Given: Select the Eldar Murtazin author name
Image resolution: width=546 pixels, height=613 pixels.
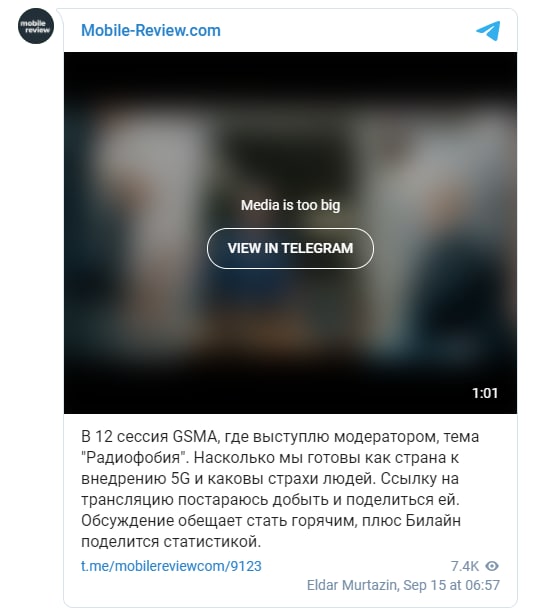Looking at the screenshot, I should [x=352, y=585].
